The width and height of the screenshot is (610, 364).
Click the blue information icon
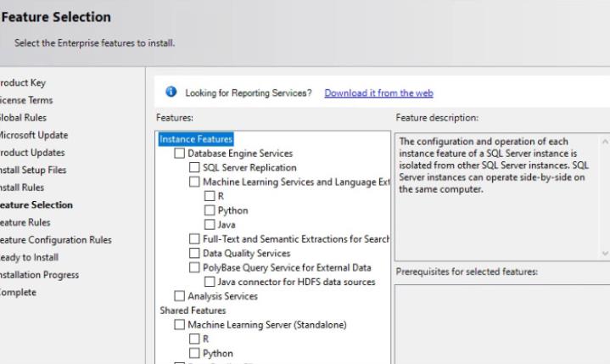(x=170, y=92)
